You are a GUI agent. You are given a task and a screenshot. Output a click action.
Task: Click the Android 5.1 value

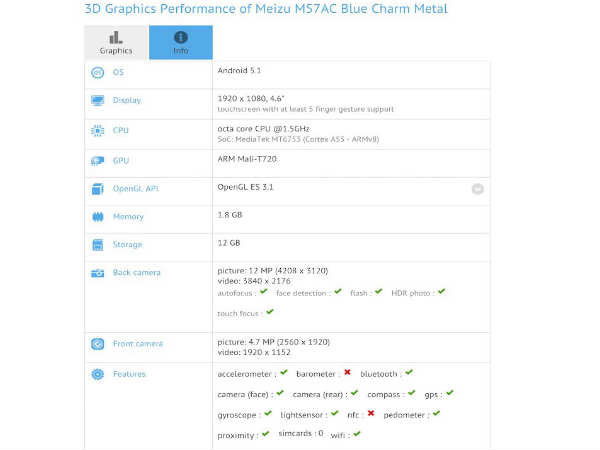point(239,70)
